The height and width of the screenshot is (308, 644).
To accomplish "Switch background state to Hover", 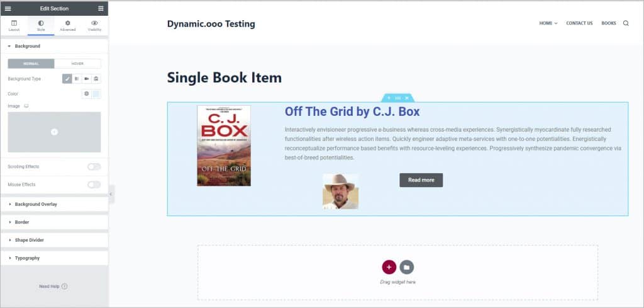I will 77,63.
